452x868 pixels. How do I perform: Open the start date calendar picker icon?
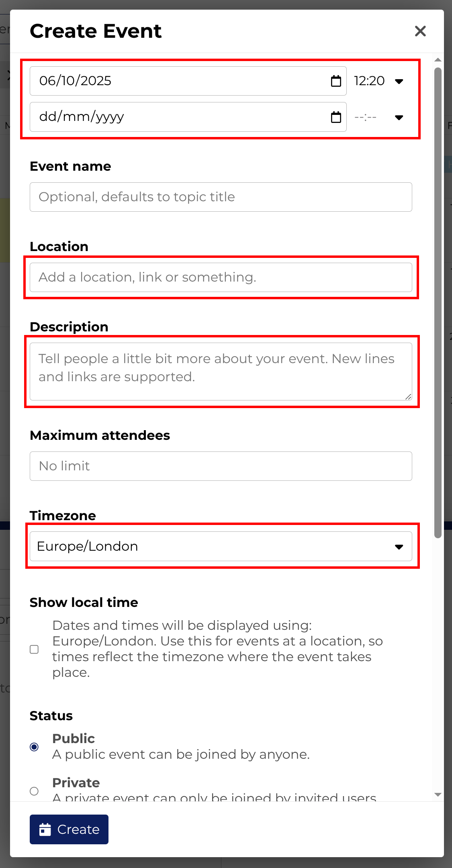tap(336, 81)
